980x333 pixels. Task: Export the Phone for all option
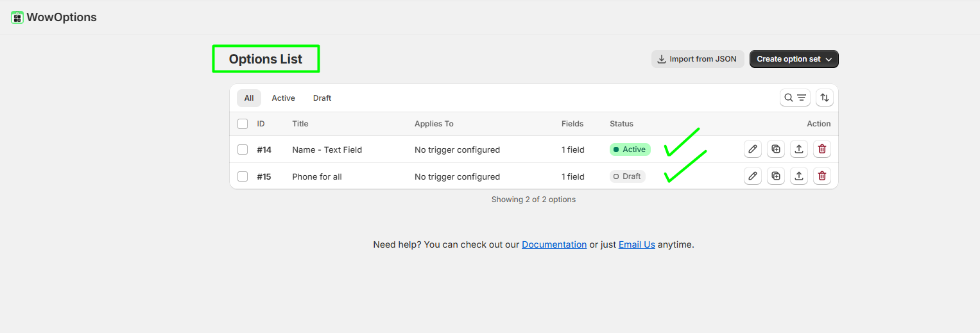click(x=799, y=176)
